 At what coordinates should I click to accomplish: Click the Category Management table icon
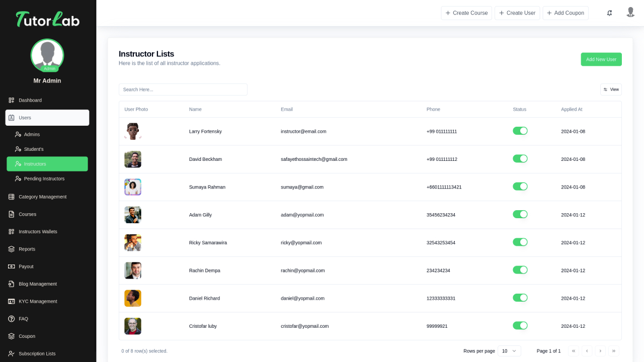click(12, 197)
